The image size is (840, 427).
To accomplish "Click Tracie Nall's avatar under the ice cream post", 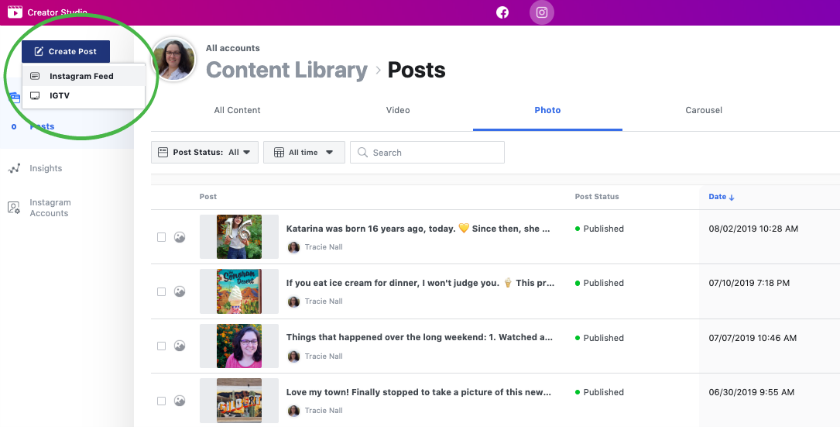I will coord(294,302).
